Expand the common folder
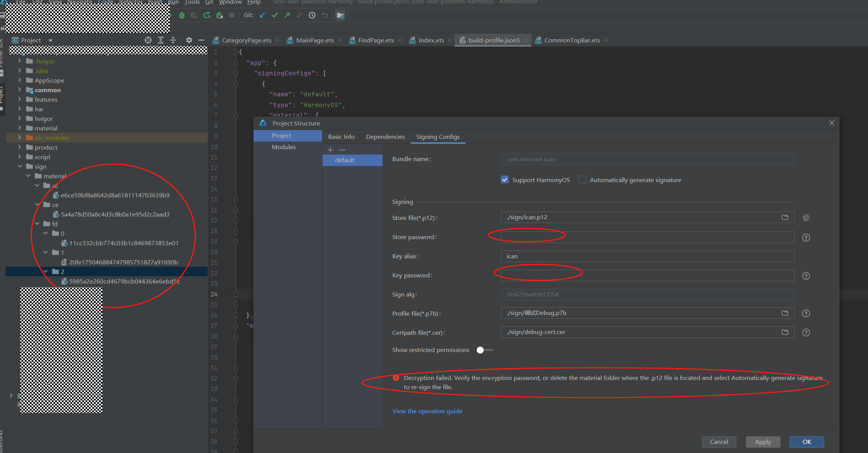 coord(19,90)
